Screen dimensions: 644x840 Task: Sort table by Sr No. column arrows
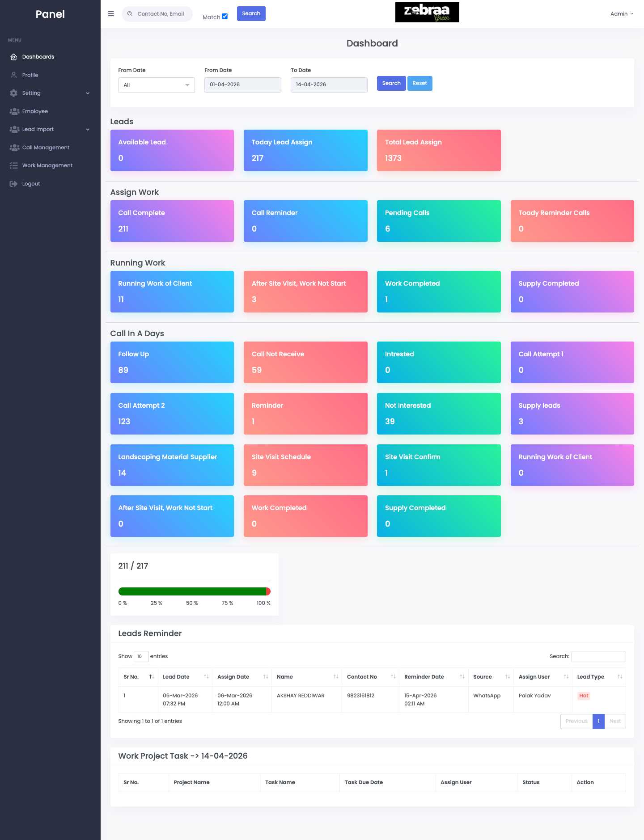152,677
